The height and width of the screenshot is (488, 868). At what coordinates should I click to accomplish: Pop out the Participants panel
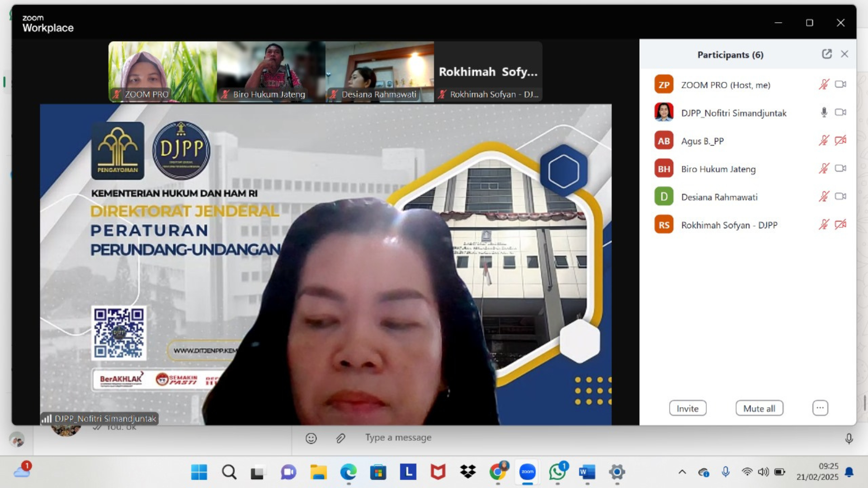coord(827,54)
